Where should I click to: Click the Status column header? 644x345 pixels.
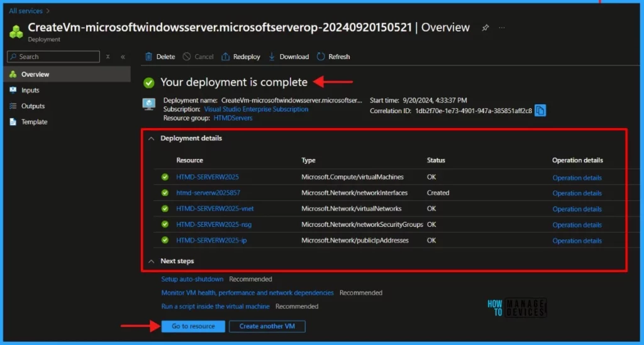click(436, 160)
